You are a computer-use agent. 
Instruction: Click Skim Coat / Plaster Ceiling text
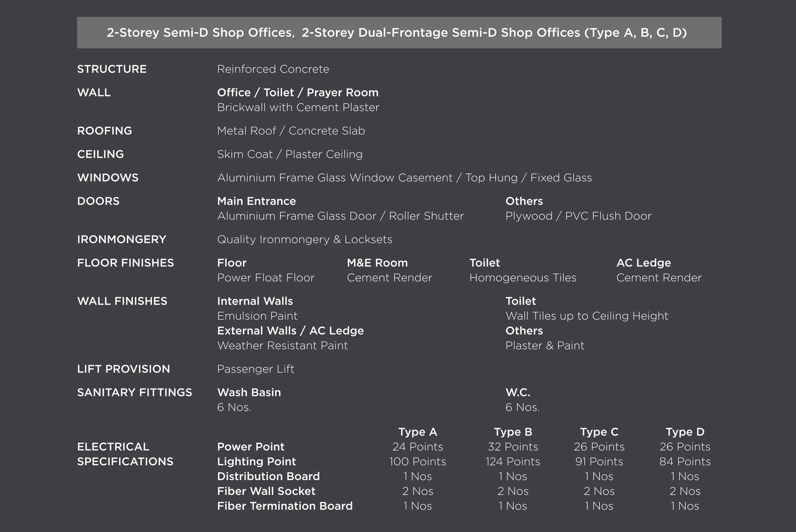coord(289,154)
